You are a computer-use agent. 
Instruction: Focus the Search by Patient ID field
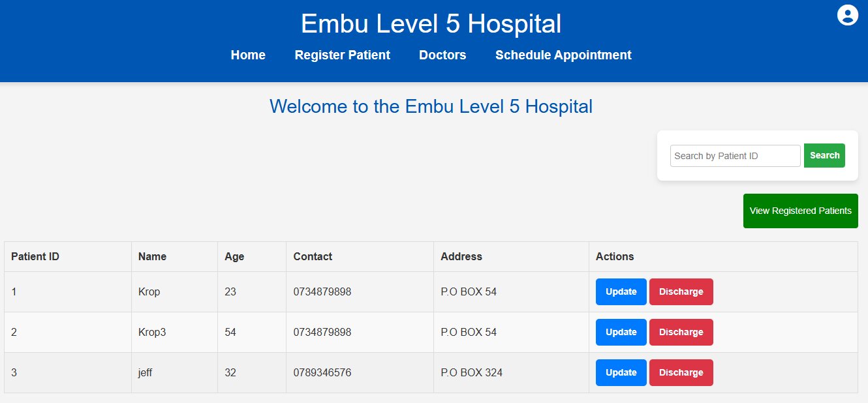pos(735,156)
